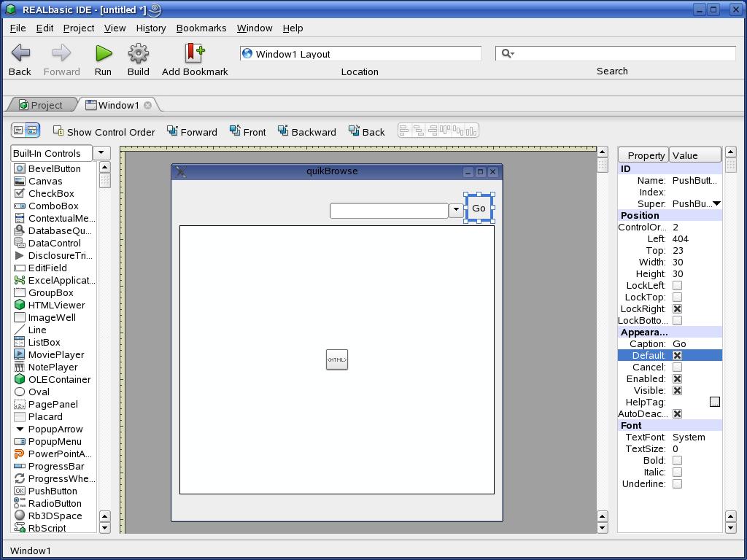
Task: Switch to the Project tab
Action: pyautogui.click(x=41, y=105)
